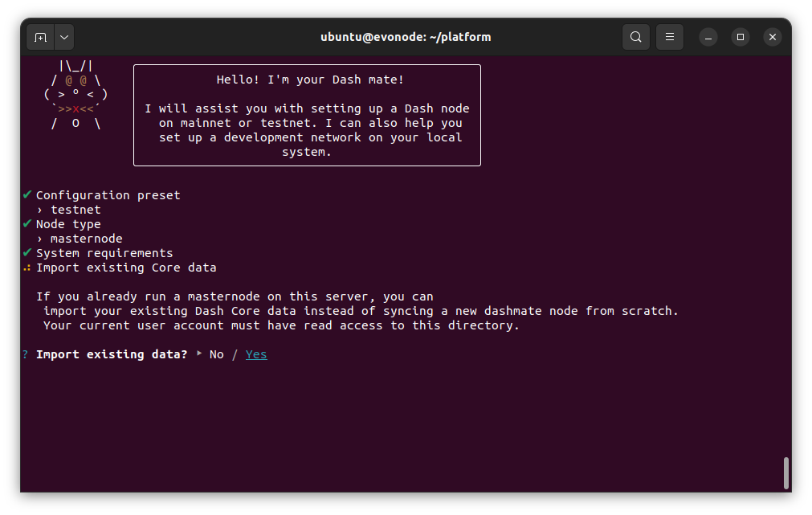The width and height of the screenshot is (812, 515).
Task: Maximize the terminal window
Action: point(741,37)
